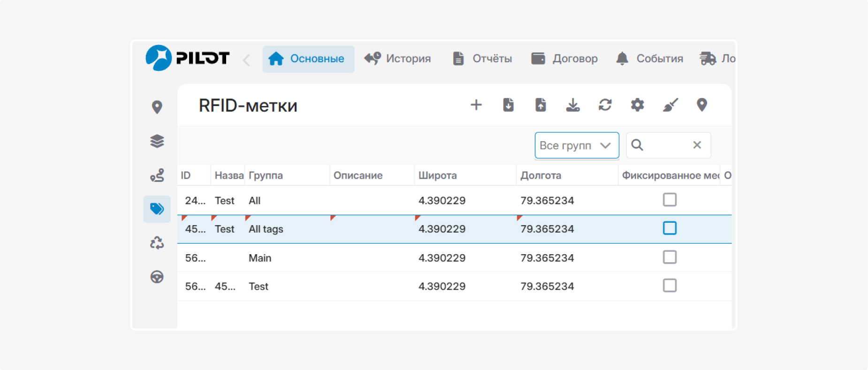Click latitude 4.390229 in row 24...
Screen dimensions: 868x370
coord(442,201)
